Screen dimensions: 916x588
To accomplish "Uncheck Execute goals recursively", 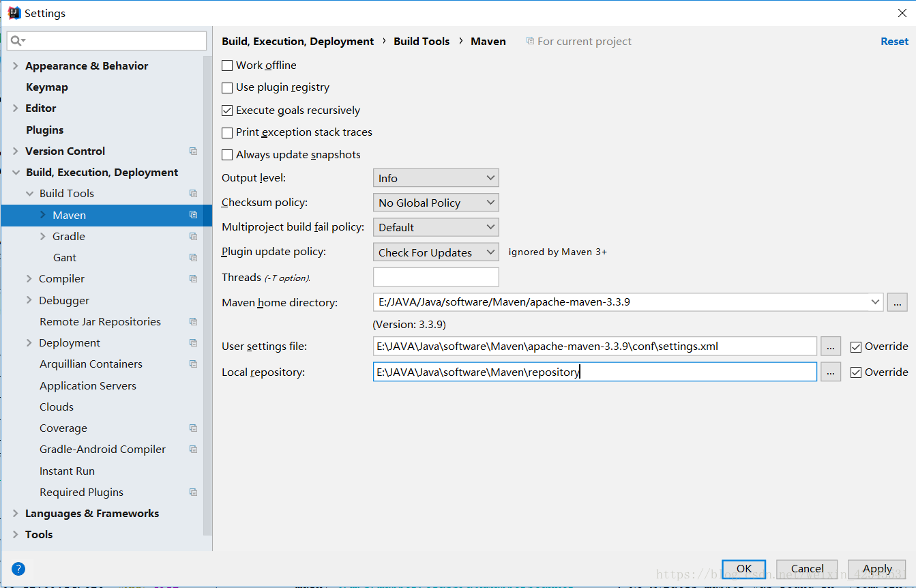I will (x=227, y=111).
